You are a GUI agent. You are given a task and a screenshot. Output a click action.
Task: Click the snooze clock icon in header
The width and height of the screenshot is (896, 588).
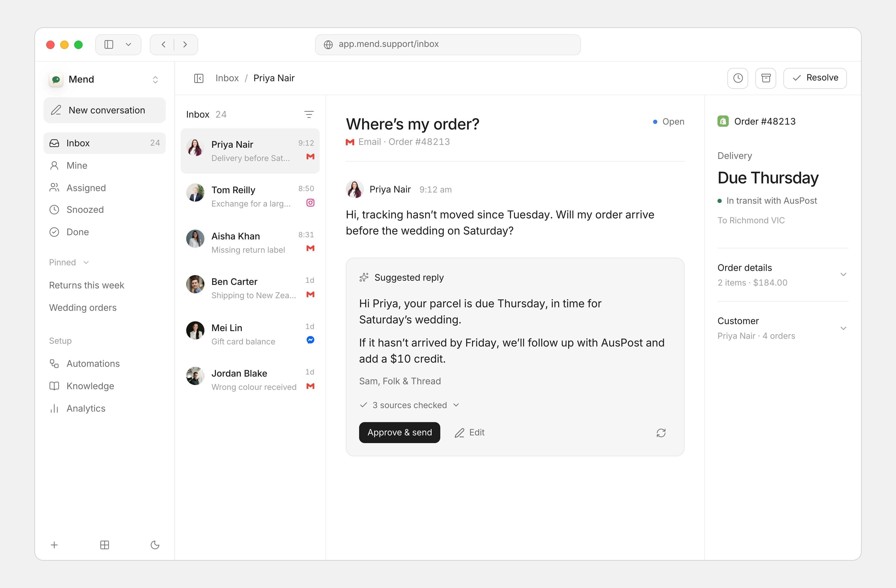point(738,78)
